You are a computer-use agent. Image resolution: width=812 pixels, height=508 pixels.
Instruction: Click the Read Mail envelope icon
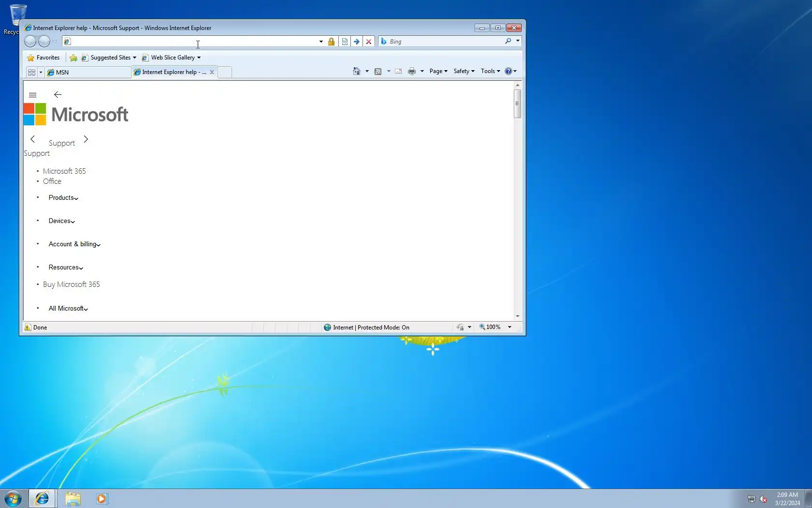398,71
